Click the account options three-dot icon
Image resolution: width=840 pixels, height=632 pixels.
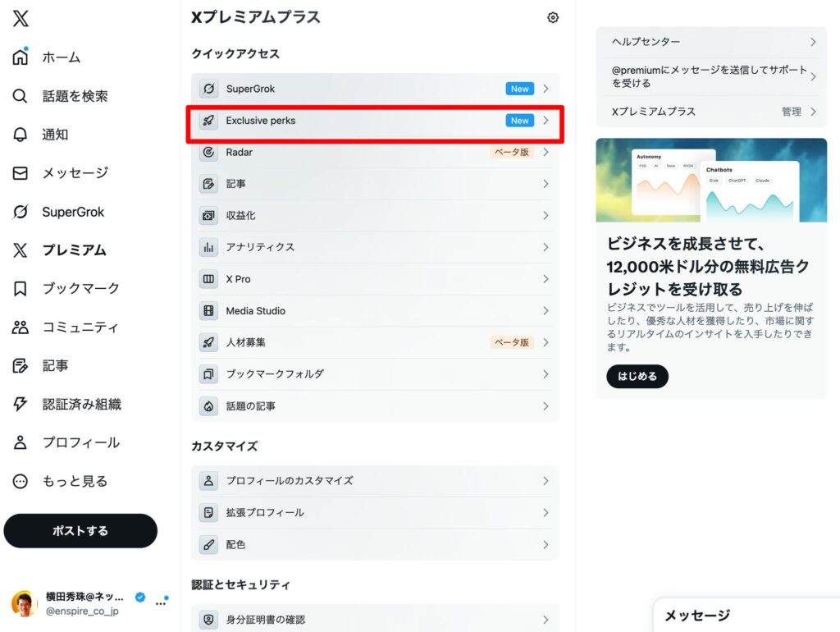(161, 602)
